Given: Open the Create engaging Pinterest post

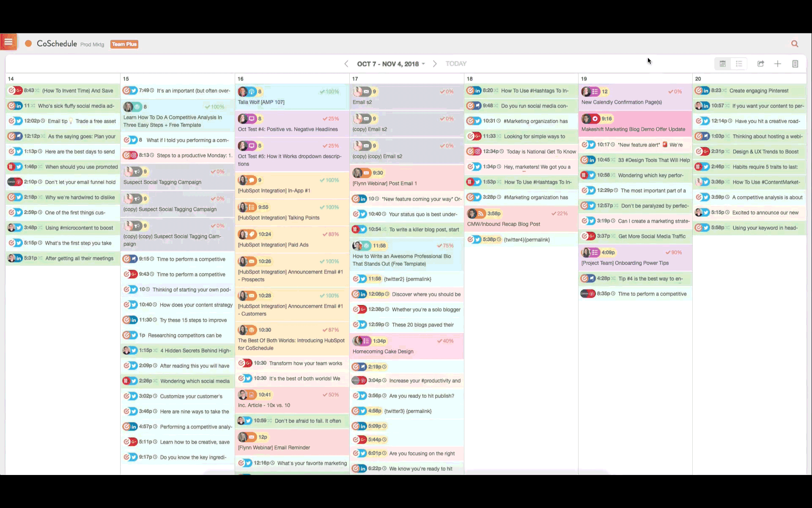Looking at the screenshot, I should coord(759,91).
